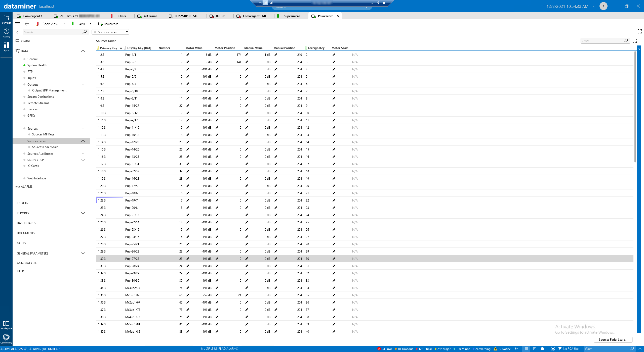Show the 292 Major alarms
Viewport: 644px width, 352px height.
pyautogui.click(x=442, y=349)
